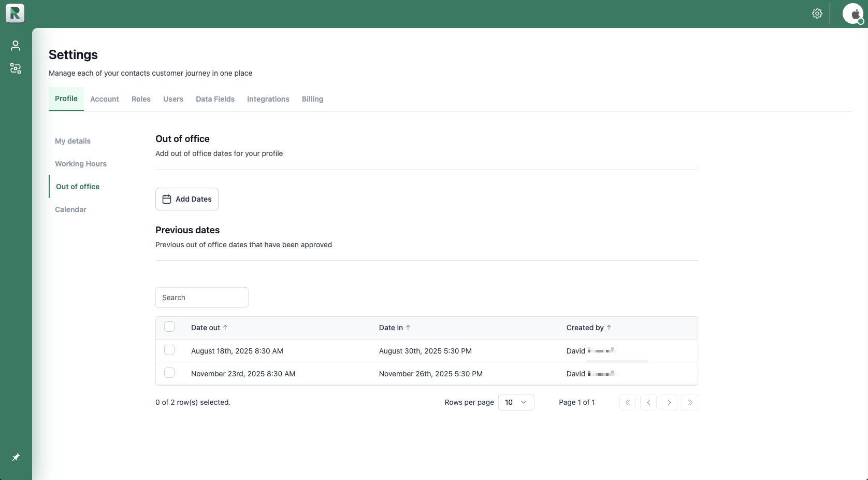This screenshot has width=868, height=480.
Task: Click the Settings page heading
Action: (73, 54)
